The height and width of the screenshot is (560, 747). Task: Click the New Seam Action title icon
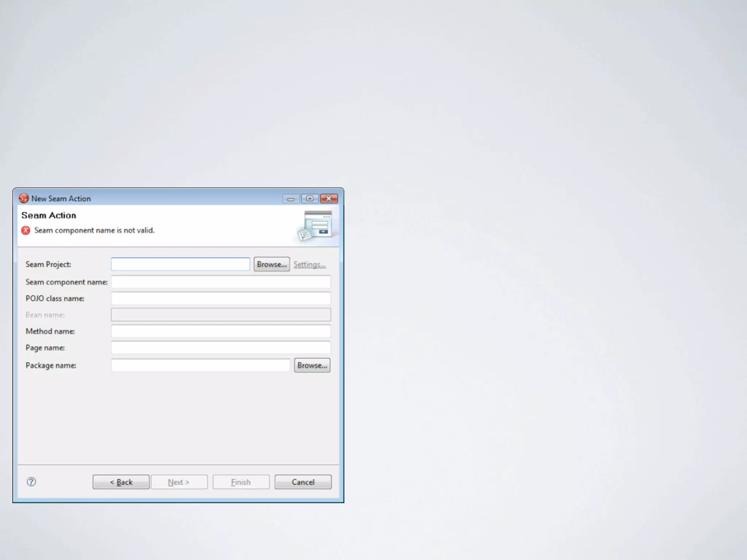tap(24, 198)
